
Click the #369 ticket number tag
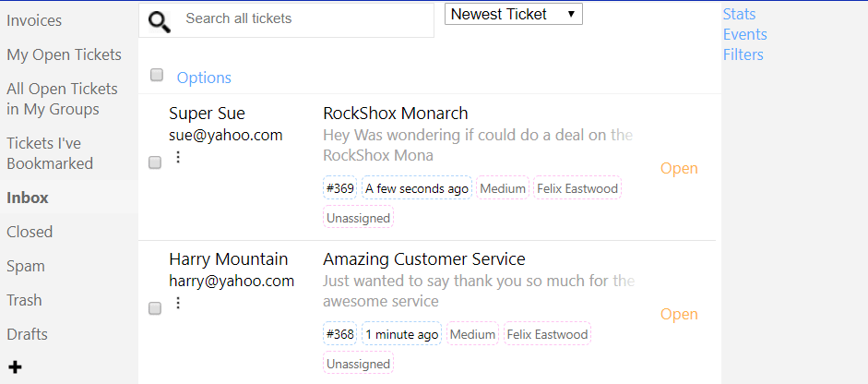[x=340, y=188]
